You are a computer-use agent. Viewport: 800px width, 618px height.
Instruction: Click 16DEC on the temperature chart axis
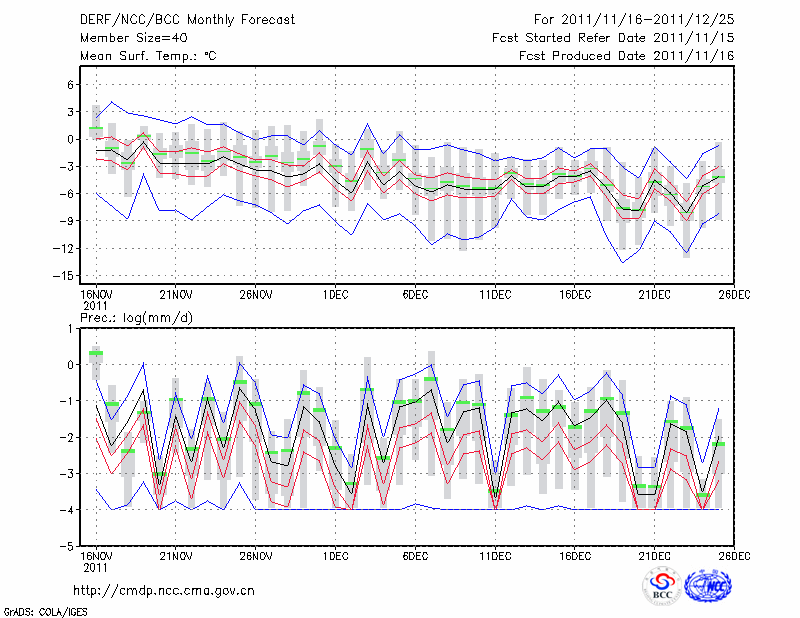pos(575,293)
